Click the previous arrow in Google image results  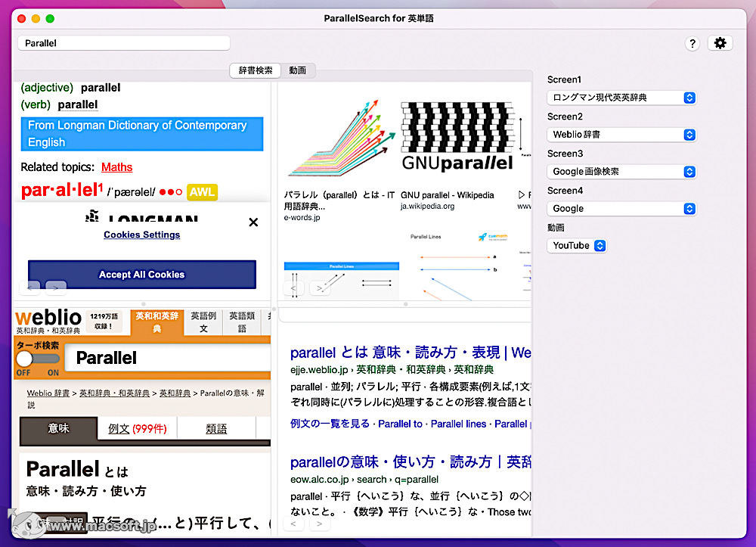(x=293, y=290)
